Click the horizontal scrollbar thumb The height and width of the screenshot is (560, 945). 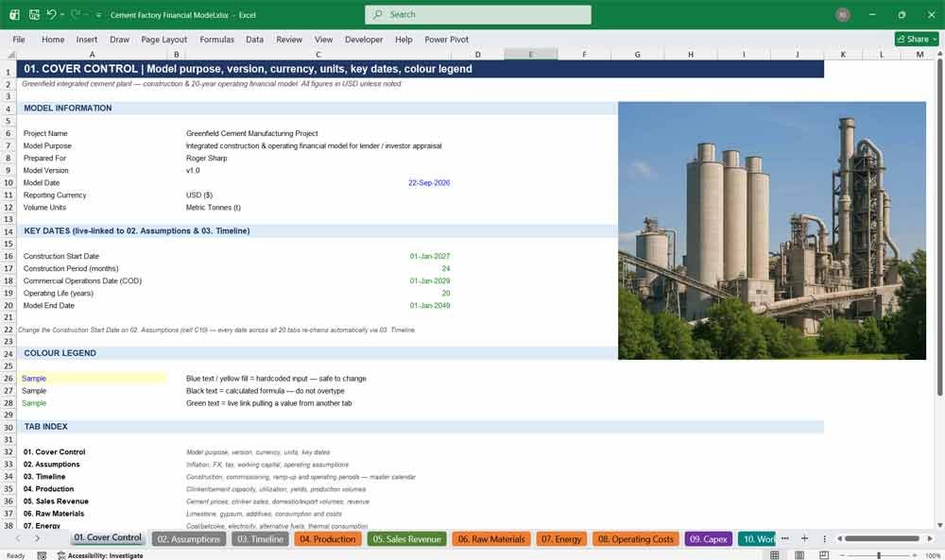click(x=882, y=538)
